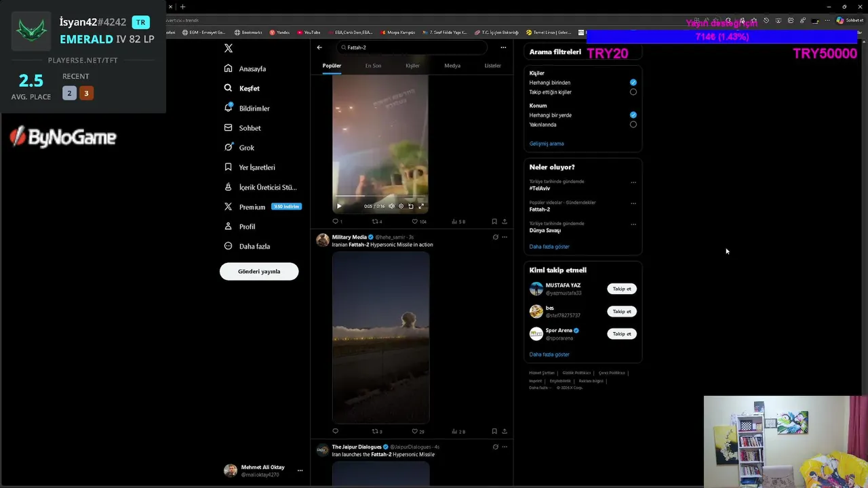Open Bildirimler notifications
This screenshot has height=488, width=868.
(x=247, y=108)
